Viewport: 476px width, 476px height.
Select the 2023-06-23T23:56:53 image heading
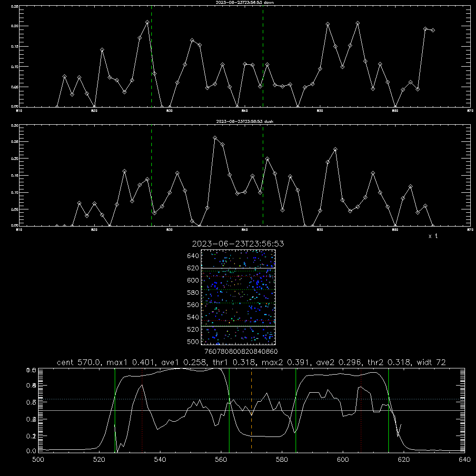tap(238, 244)
